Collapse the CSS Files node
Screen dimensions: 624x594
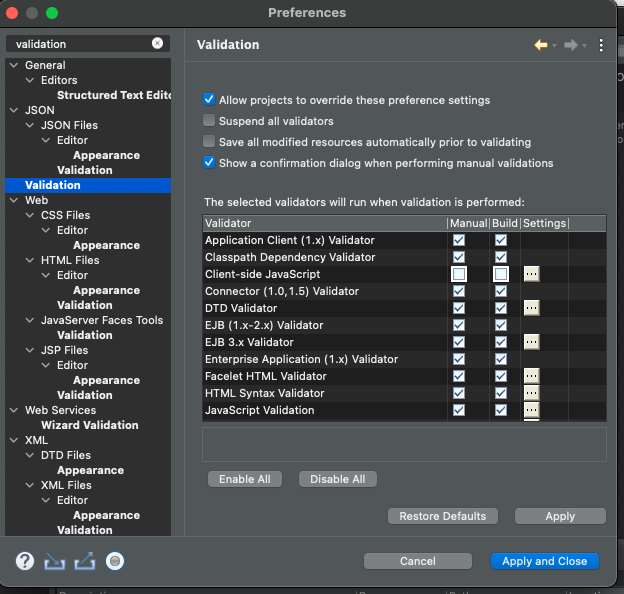point(30,215)
